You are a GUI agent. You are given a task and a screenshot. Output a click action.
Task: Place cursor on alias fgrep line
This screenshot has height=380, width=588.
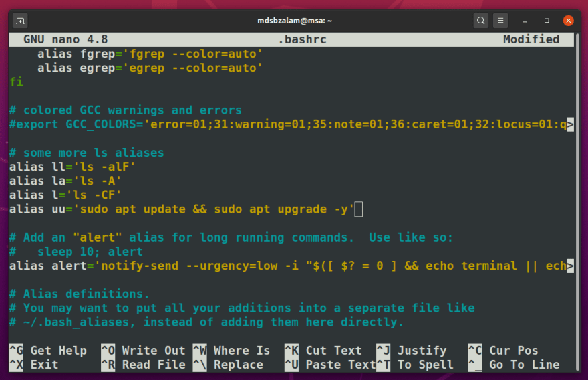[149, 54]
